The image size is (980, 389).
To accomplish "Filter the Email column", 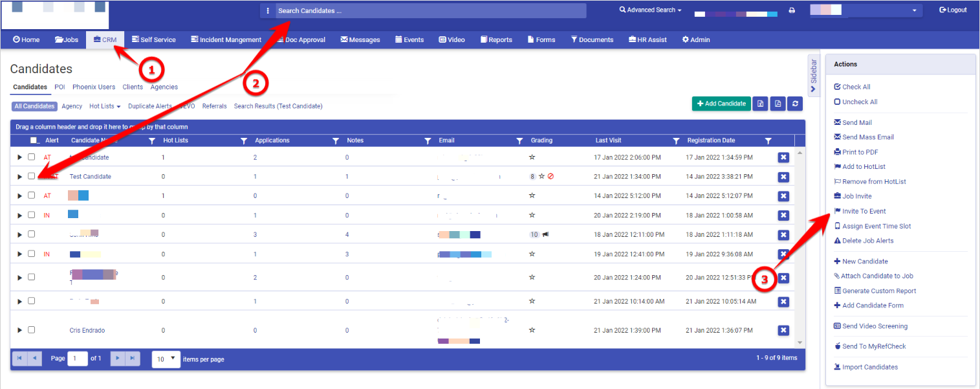I will [519, 140].
